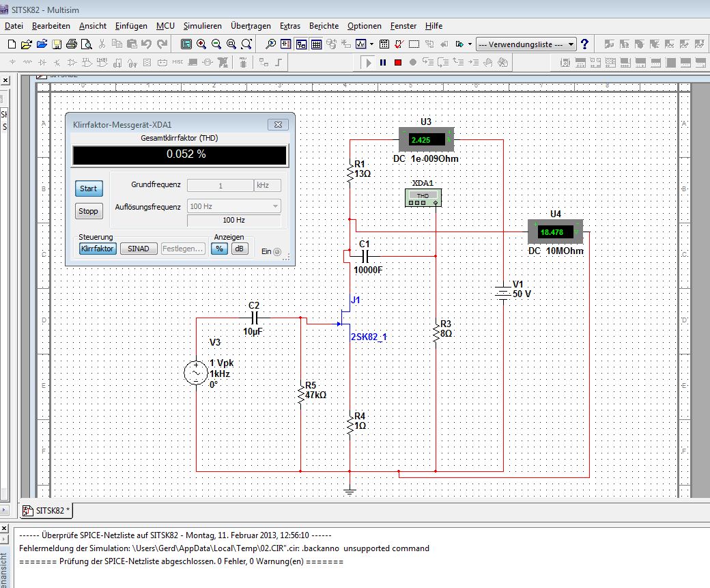Image resolution: width=710 pixels, height=588 pixels.
Task: Open the spreadsheet view grid icon
Action: pyautogui.click(x=317, y=44)
